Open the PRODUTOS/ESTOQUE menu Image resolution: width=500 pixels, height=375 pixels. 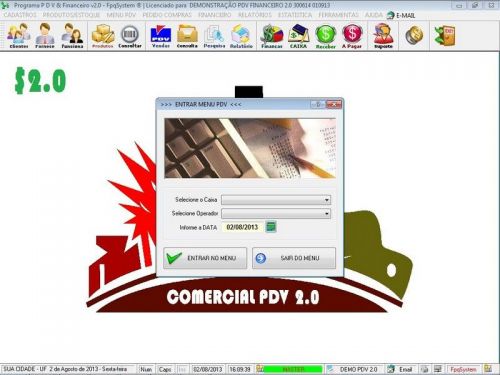[x=71, y=15]
